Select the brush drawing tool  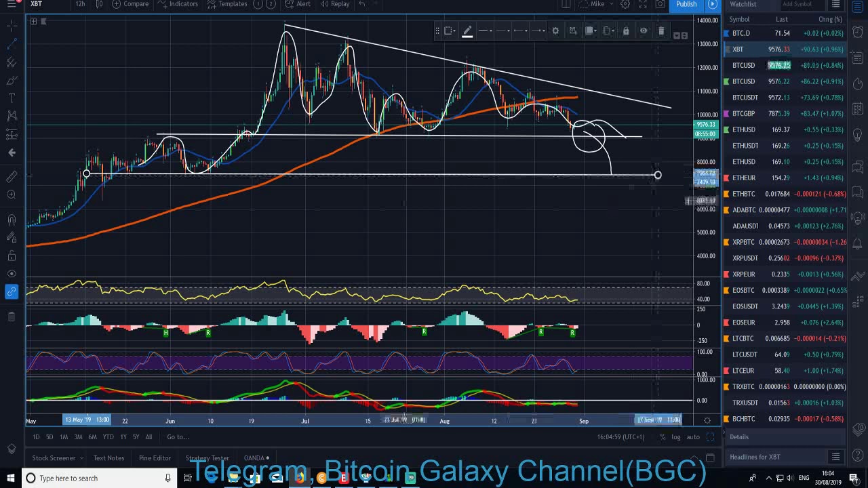click(12, 81)
